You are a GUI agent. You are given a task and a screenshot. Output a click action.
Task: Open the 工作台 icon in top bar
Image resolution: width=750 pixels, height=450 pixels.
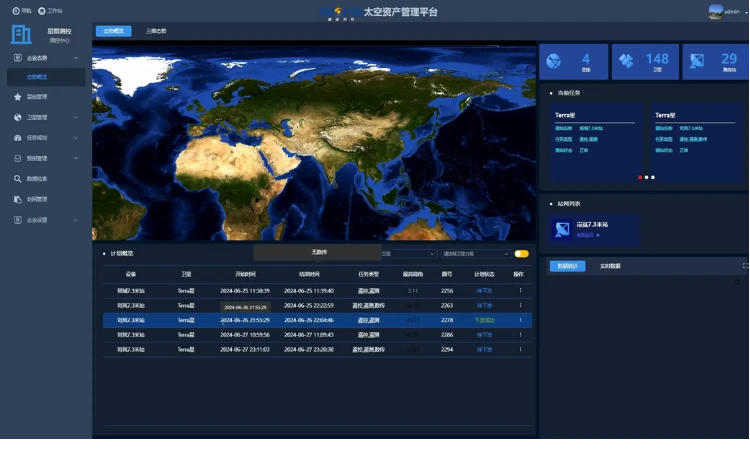(x=42, y=10)
